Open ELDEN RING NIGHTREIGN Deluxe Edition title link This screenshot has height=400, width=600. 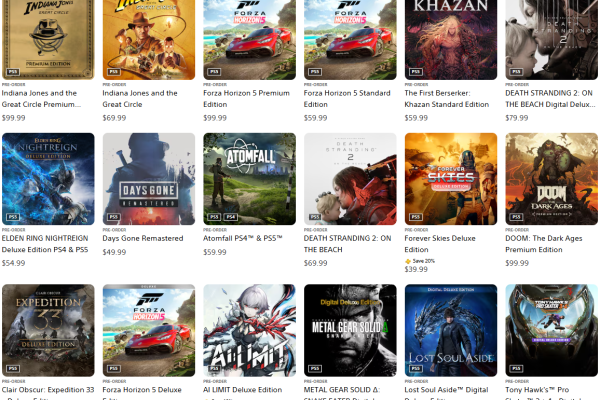coord(45,244)
